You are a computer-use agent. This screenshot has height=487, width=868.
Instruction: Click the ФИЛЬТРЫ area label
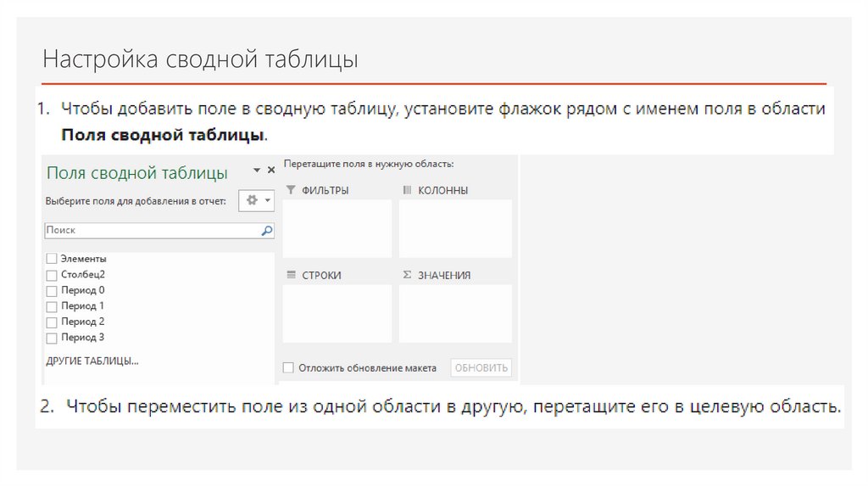(x=325, y=191)
